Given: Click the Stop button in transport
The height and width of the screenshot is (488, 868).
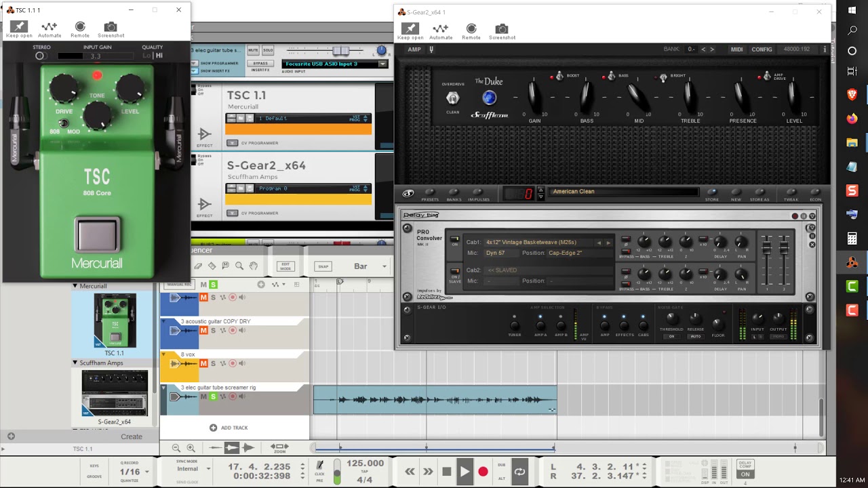Looking at the screenshot, I should [446, 471].
